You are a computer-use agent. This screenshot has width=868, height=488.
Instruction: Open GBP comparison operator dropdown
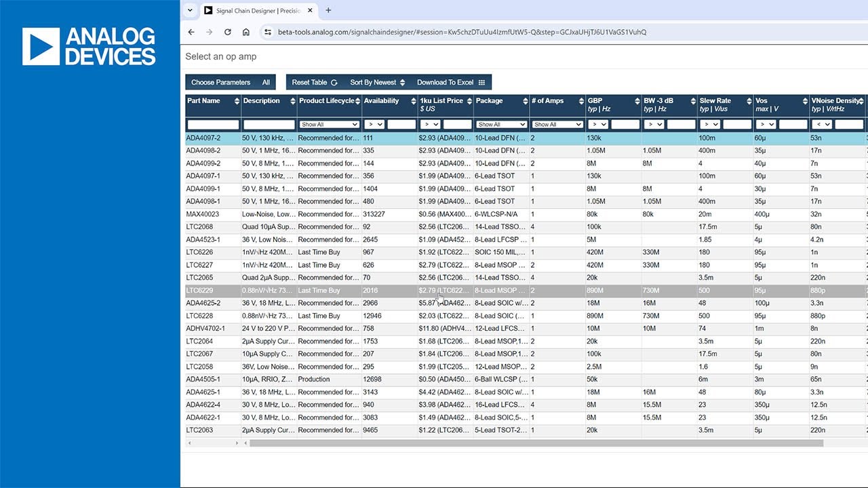tap(598, 125)
